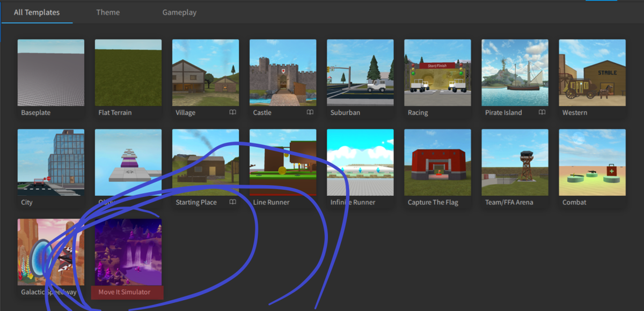Open the Western template thumbnail

click(x=592, y=72)
